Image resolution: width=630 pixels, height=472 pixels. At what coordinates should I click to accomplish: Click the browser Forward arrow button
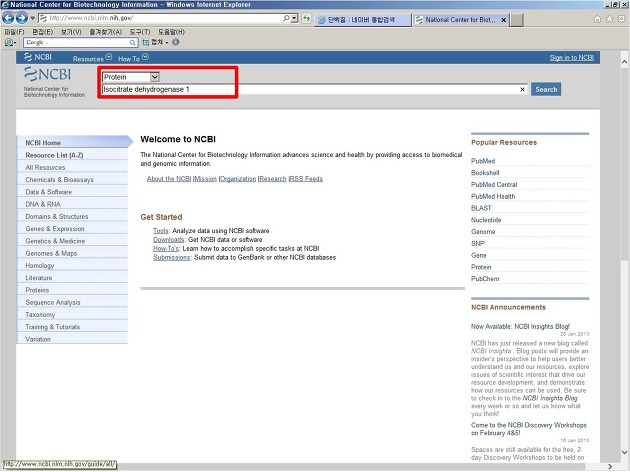22,18
